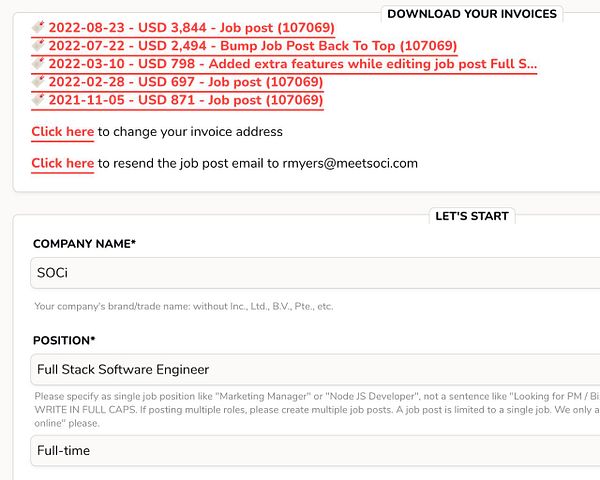Click the invoice icon beside 2021-11-05
Image resolution: width=600 pixels, height=480 pixels.
coord(38,99)
